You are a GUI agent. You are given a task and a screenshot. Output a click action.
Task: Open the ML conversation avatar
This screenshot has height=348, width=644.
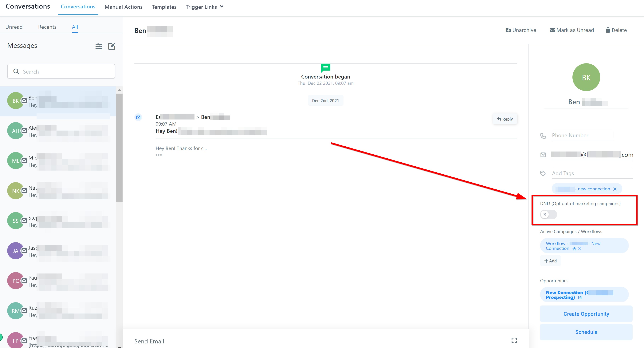coord(15,161)
